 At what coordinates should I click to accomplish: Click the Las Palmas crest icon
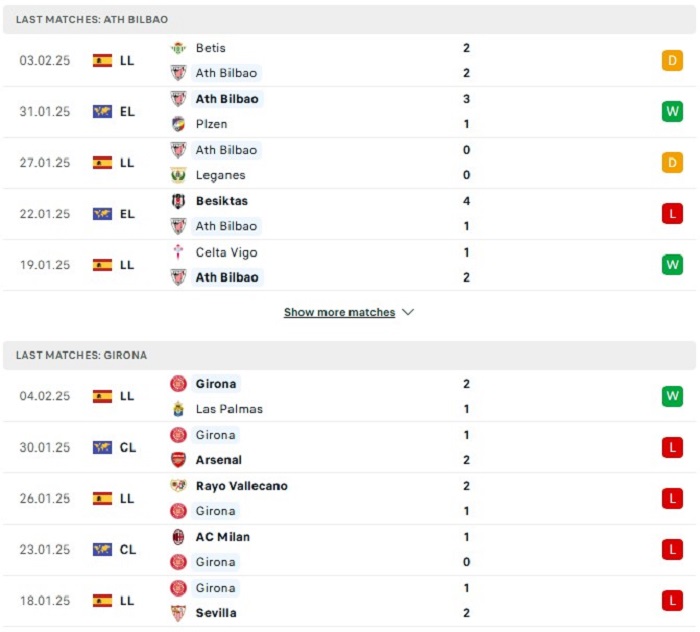[178, 409]
